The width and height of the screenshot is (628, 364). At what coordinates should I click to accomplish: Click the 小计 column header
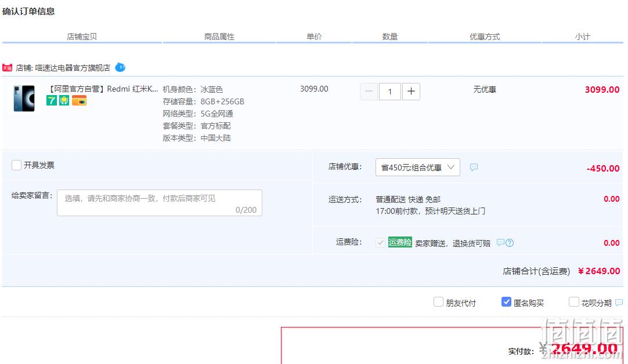(582, 37)
